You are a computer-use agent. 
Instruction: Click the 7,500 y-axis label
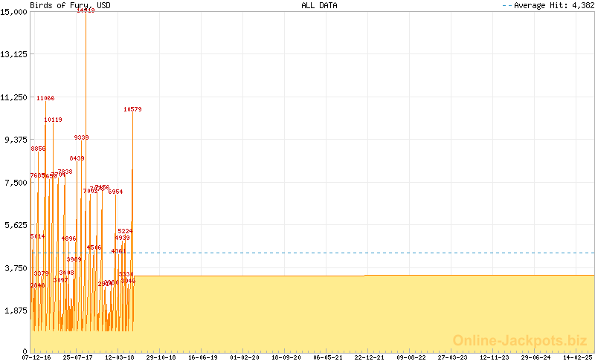coord(17,182)
